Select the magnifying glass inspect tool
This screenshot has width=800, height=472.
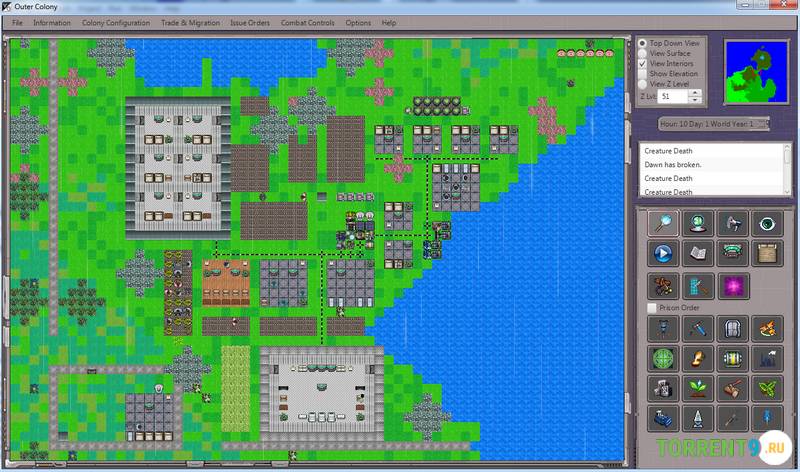point(661,224)
